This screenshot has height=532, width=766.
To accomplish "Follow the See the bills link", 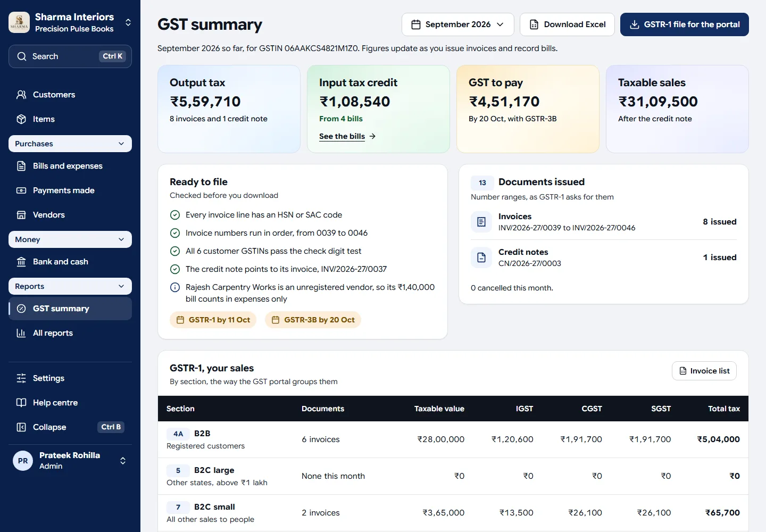I will tap(347, 136).
